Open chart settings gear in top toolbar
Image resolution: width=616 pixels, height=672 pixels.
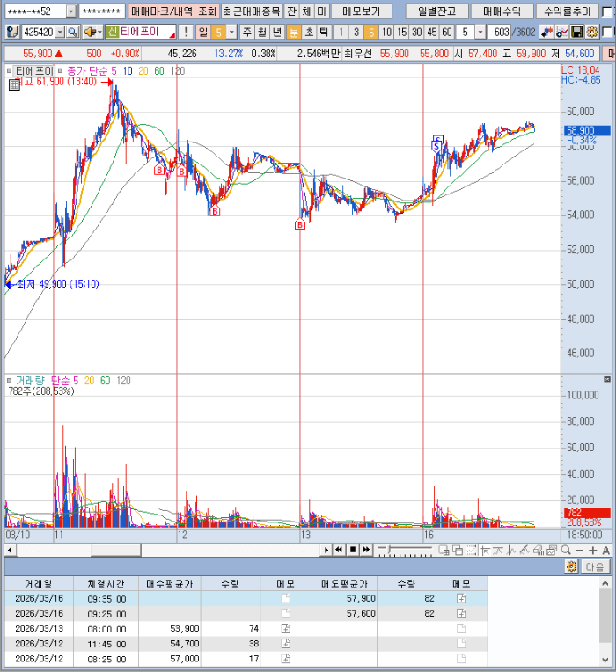pos(592,32)
